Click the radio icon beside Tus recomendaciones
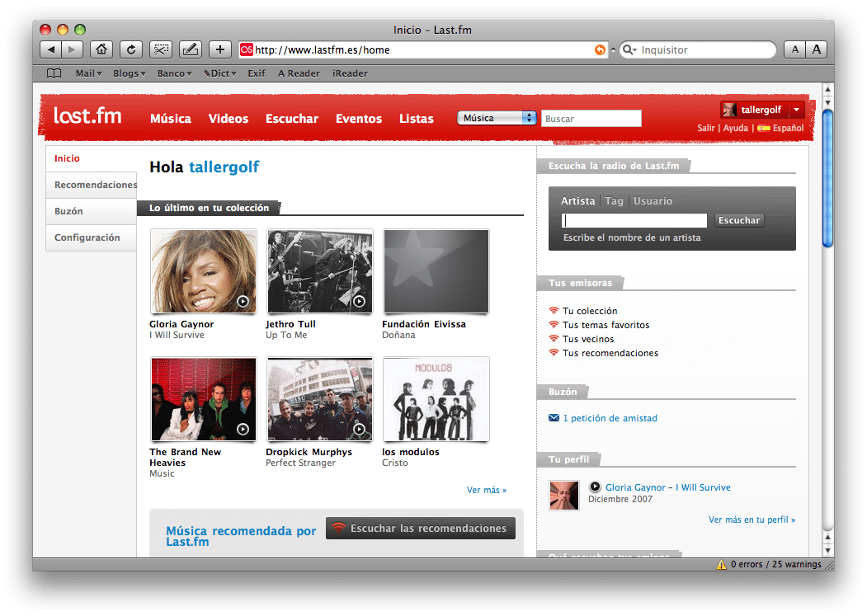Image resolution: width=867 pixels, height=616 pixels. (554, 352)
